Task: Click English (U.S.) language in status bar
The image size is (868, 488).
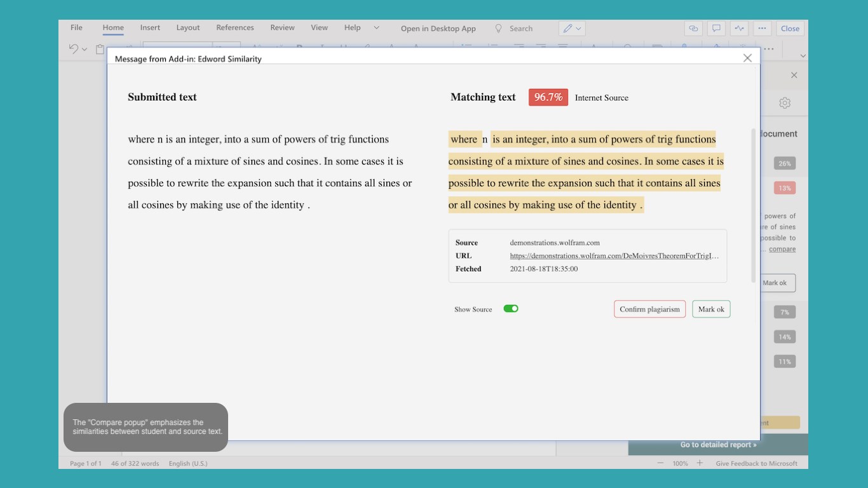Action: coord(188,464)
